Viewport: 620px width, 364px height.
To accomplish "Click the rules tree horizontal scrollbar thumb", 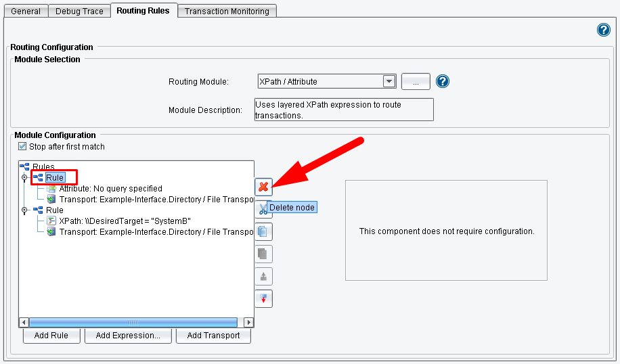I will point(133,323).
